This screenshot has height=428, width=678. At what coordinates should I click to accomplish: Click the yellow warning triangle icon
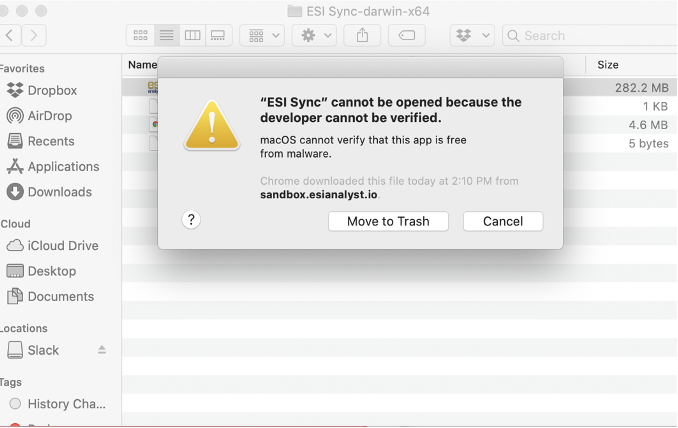[x=212, y=125]
